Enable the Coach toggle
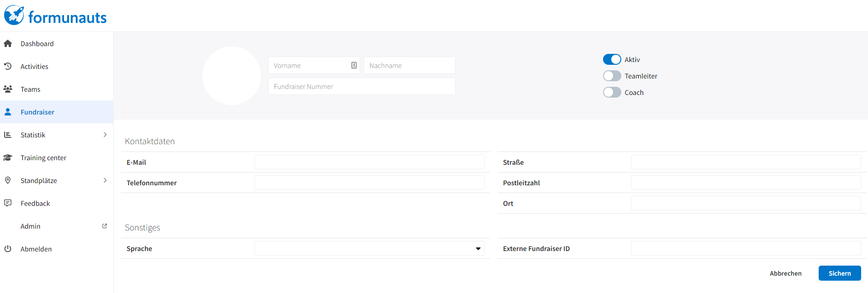The image size is (868, 293). tap(612, 92)
